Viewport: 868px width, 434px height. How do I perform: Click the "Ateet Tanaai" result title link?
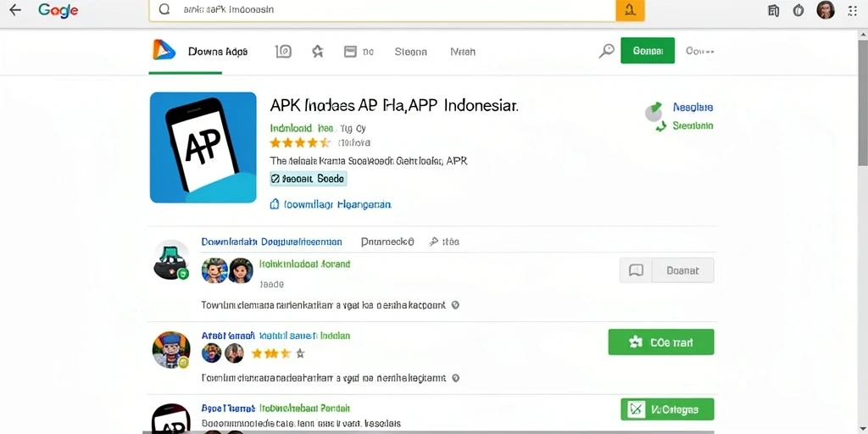[x=228, y=336]
